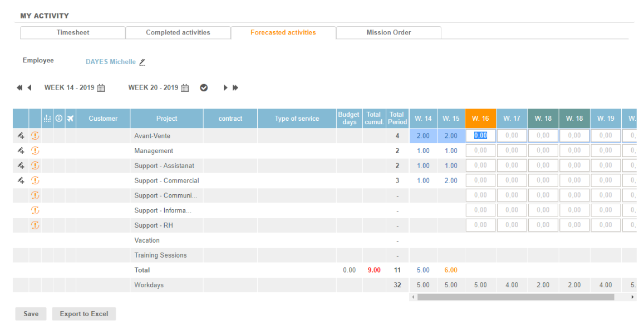Image resolution: width=644 pixels, height=325 pixels.
Task: Click the W. 17 input field for Management
Action: (512, 150)
